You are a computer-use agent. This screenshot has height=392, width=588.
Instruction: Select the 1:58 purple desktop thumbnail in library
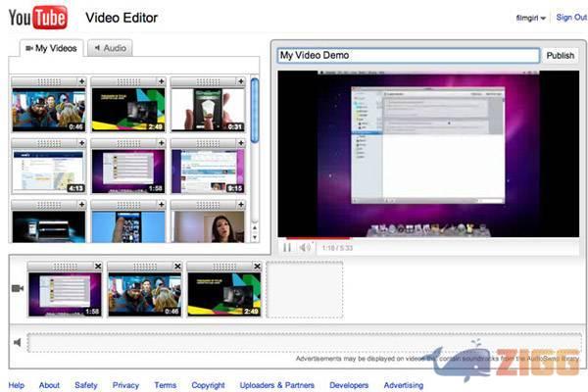coord(128,171)
